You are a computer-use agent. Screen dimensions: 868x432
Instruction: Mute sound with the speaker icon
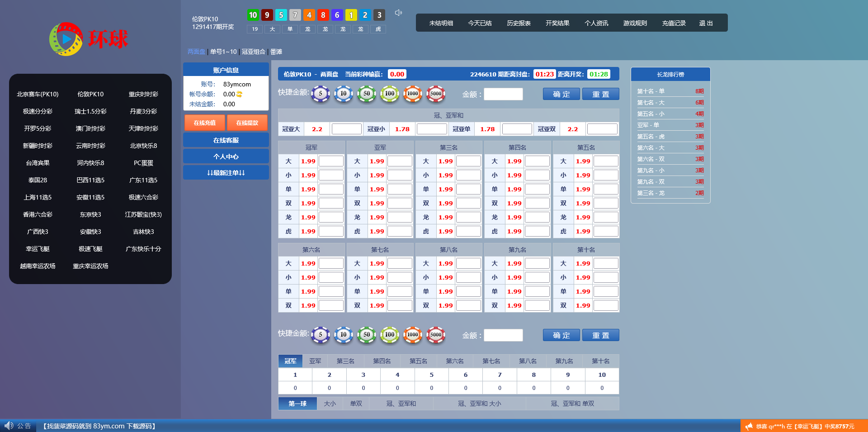398,13
